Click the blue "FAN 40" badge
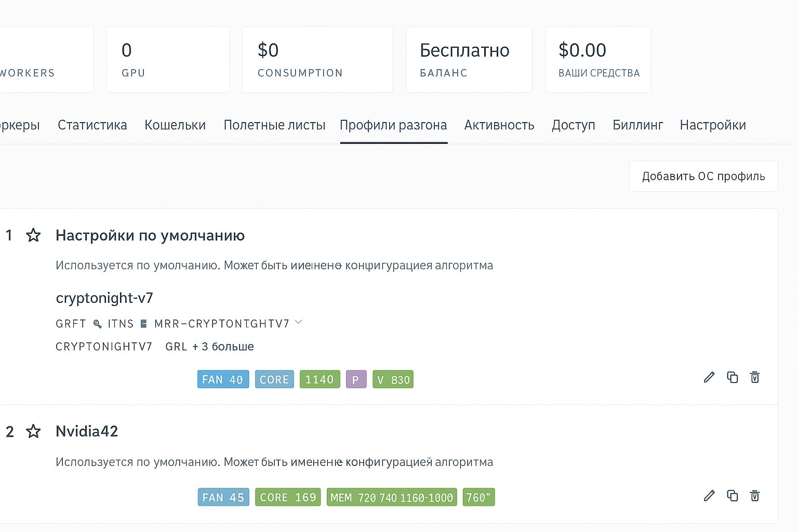Image resolution: width=798 pixels, height=532 pixels. pyautogui.click(x=223, y=379)
